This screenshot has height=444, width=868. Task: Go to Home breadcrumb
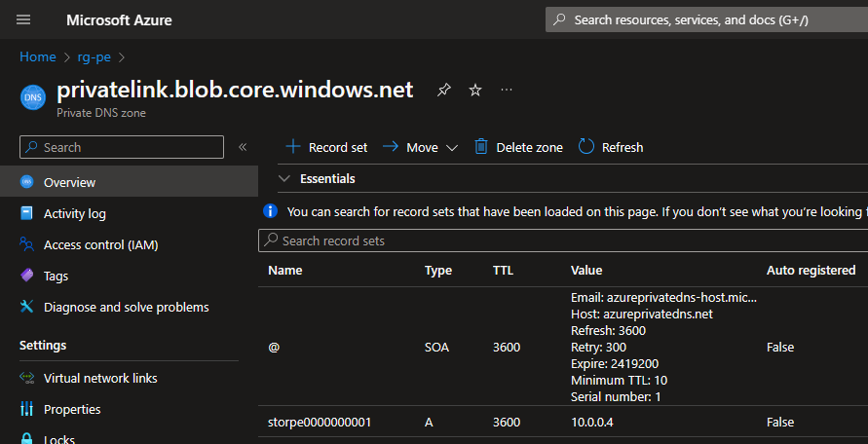click(38, 57)
